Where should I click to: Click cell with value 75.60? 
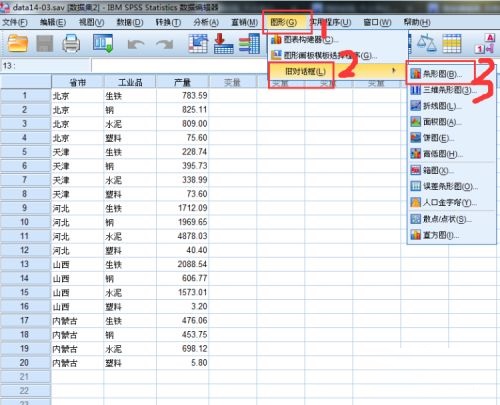[182, 138]
